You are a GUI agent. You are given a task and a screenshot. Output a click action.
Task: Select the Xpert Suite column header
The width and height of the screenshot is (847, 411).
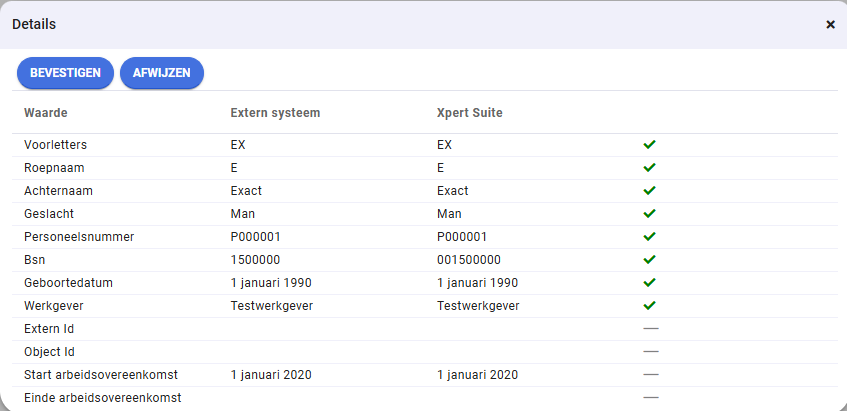coord(469,113)
